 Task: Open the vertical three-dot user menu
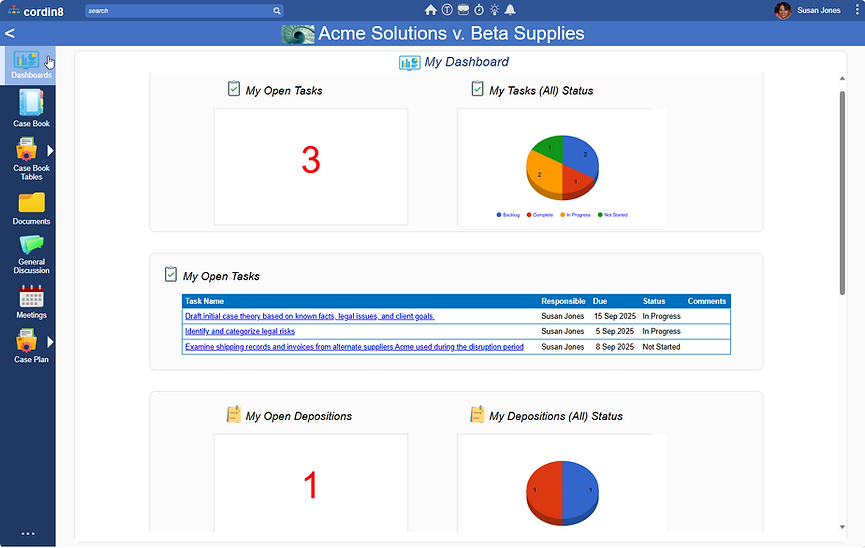(x=857, y=10)
